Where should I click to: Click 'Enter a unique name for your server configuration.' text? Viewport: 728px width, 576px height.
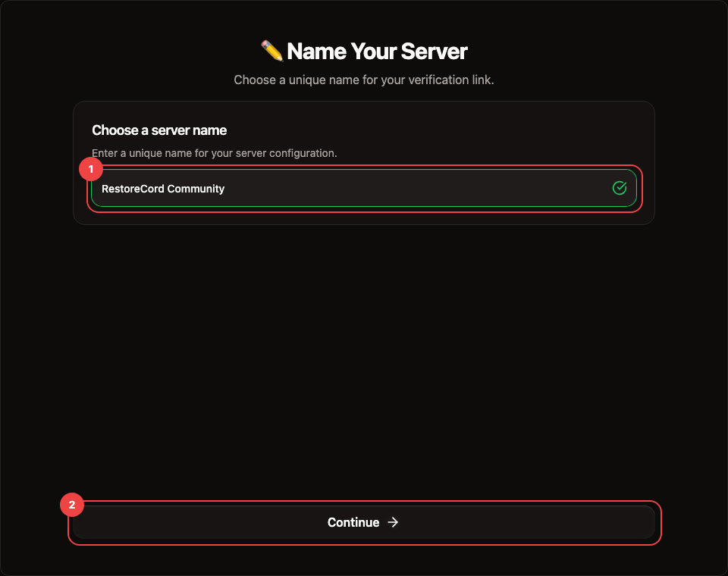(x=215, y=153)
